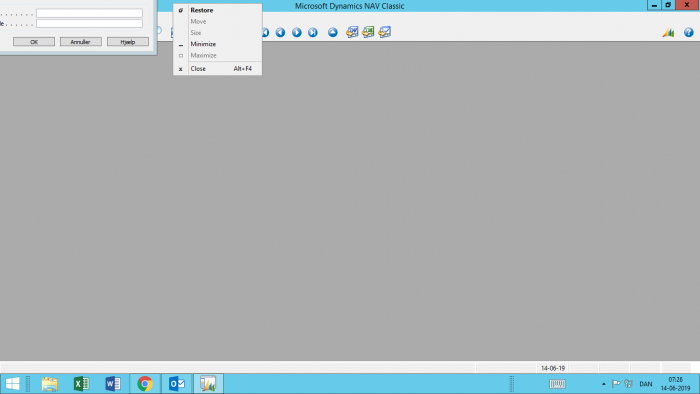This screenshot has height=394, width=700.
Task: Launch Excel from the taskbar
Action: coord(81,384)
